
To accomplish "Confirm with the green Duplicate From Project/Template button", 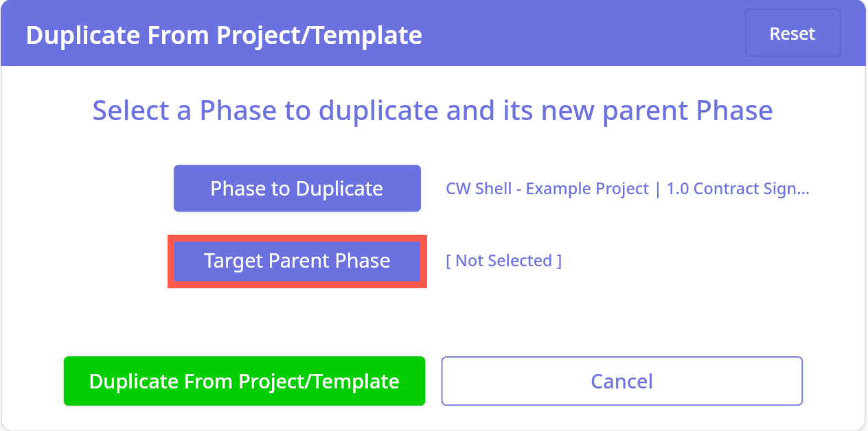I will tap(244, 381).
